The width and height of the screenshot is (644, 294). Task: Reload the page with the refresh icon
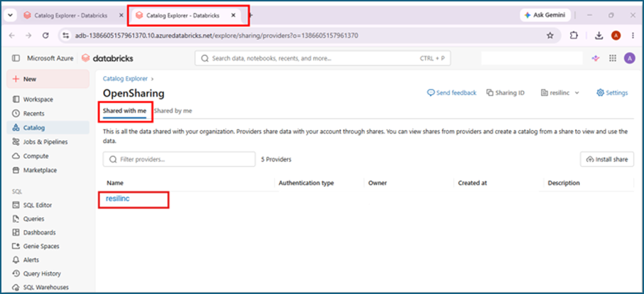tap(46, 36)
